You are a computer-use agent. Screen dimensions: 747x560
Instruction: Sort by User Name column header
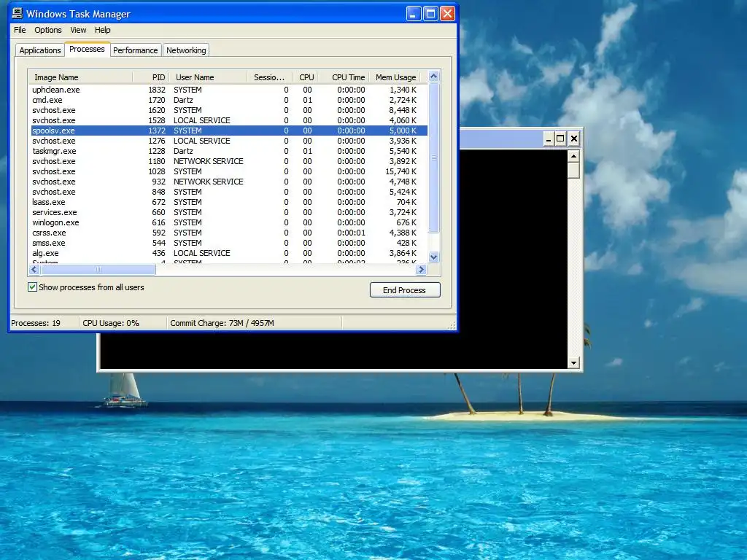coord(208,77)
